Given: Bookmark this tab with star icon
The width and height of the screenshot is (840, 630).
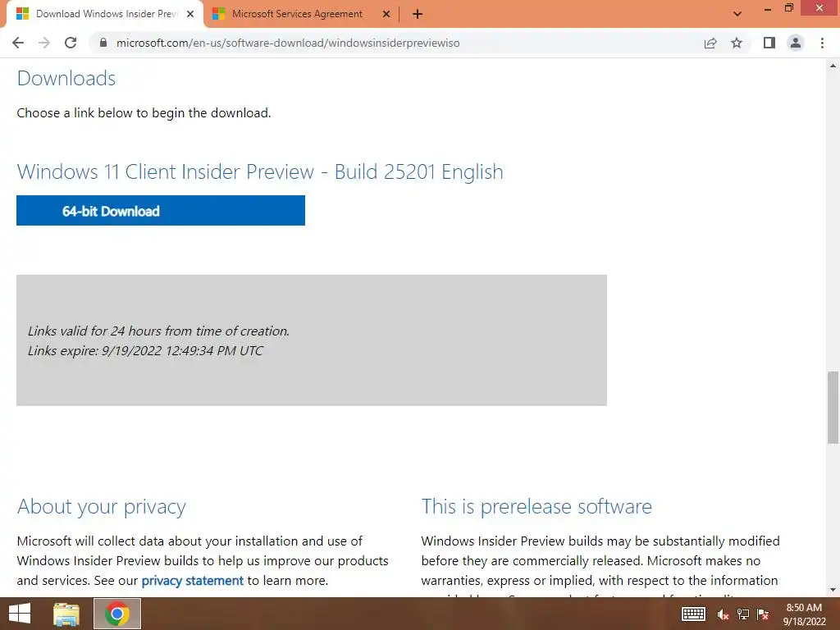Looking at the screenshot, I should pyautogui.click(x=737, y=43).
